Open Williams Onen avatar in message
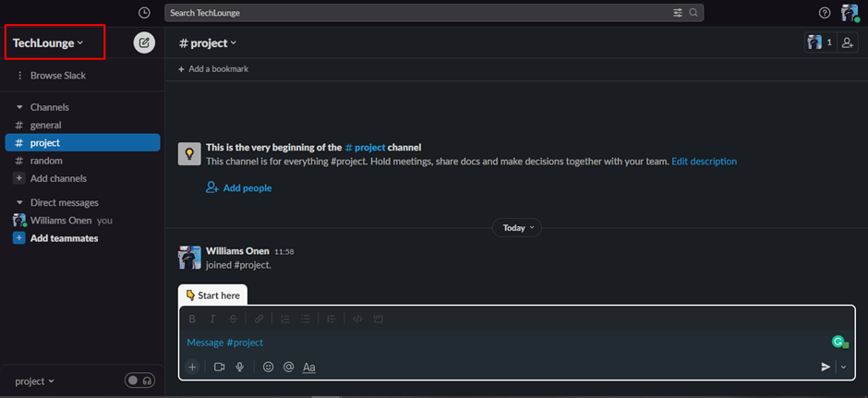Screen dimensions: 868x398 point(188,258)
